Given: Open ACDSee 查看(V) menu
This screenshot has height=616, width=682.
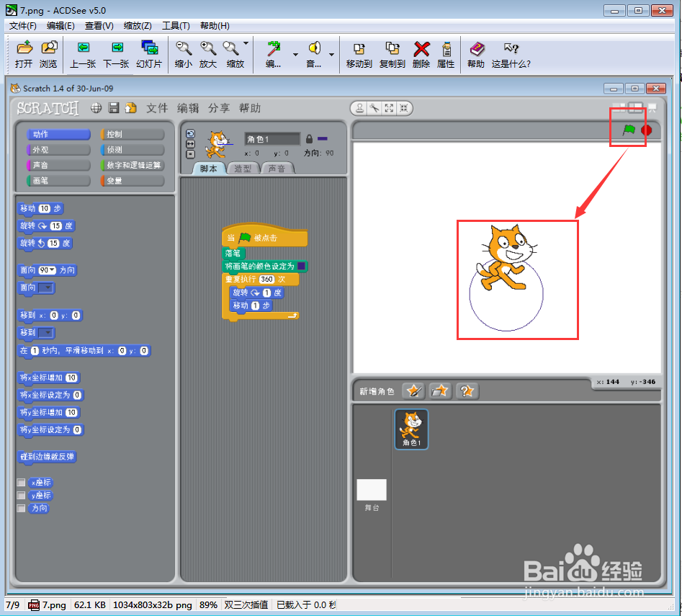Looking at the screenshot, I should coord(99,26).
